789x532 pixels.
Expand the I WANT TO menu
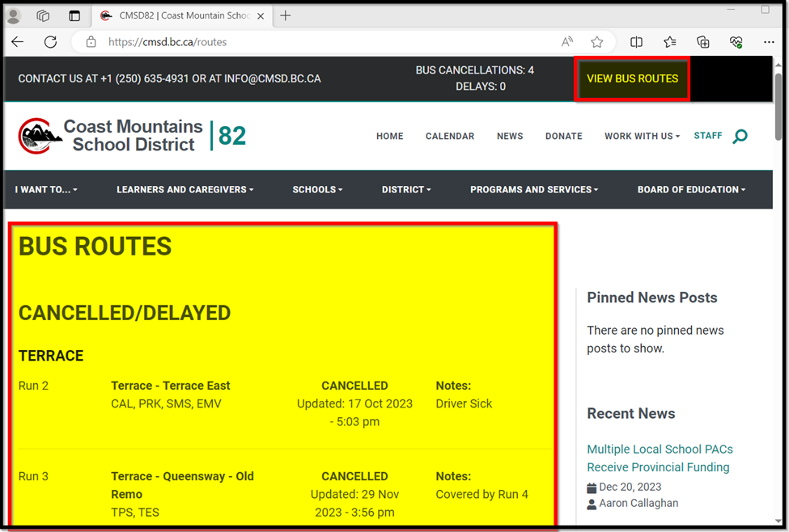(x=46, y=190)
